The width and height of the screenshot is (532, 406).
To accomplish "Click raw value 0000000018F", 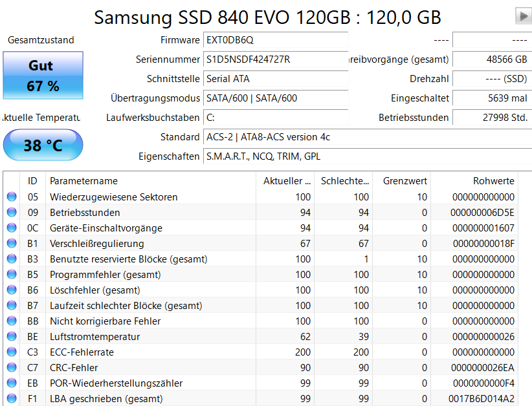I will [483, 244].
